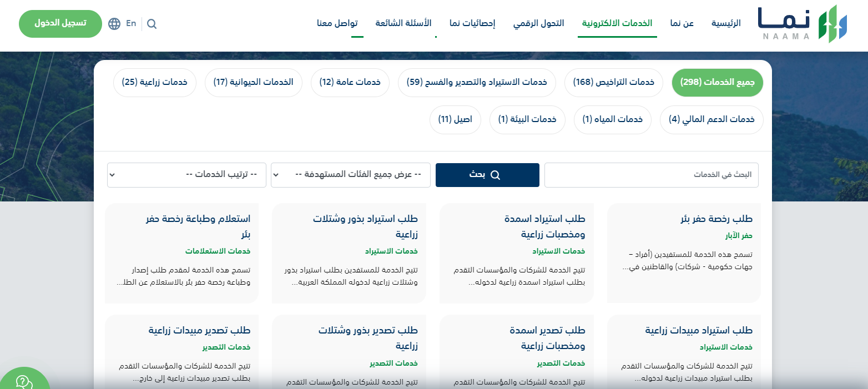
Task: Switch language to En
Action: 131,23
